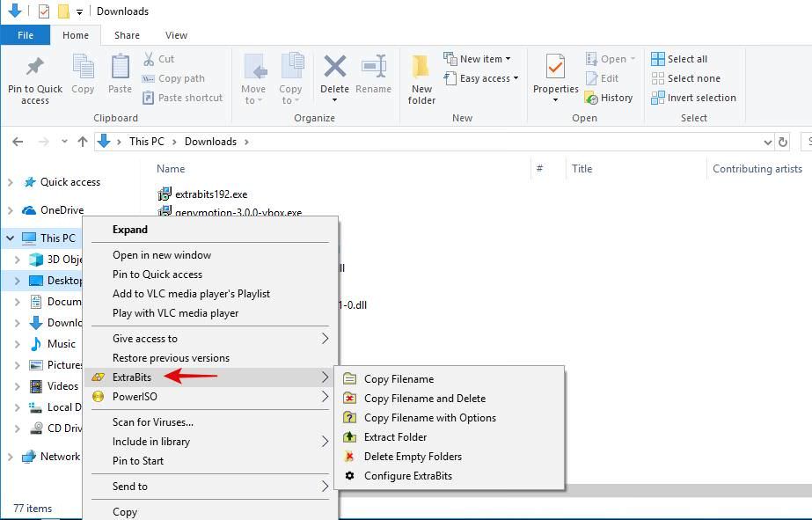Viewport: 812px width, 520px height.
Task: Open Configure ExtraBits settings
Action: (449, 475)
